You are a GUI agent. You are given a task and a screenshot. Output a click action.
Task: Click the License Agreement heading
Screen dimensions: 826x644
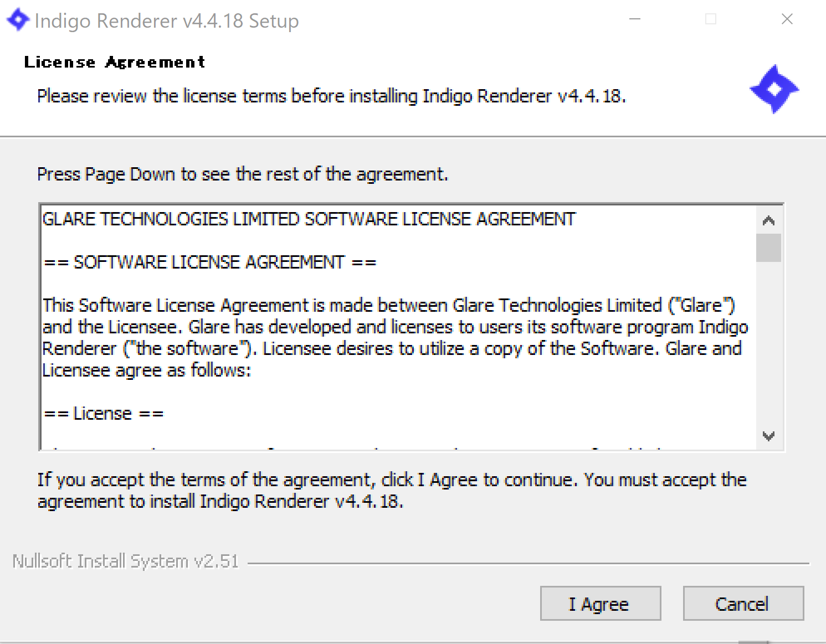click(x=115, y=62)
